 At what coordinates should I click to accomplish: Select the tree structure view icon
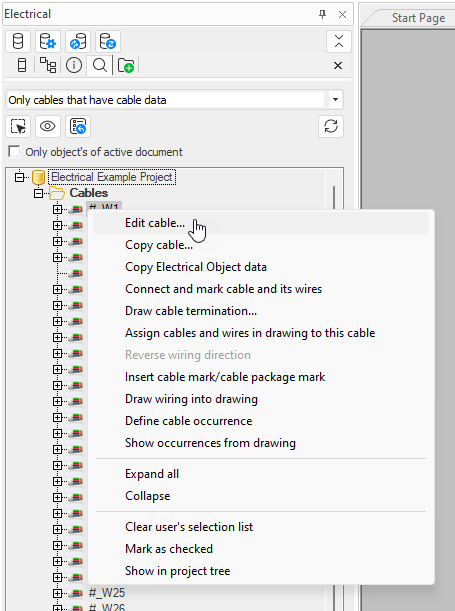[x=48, y=65]
